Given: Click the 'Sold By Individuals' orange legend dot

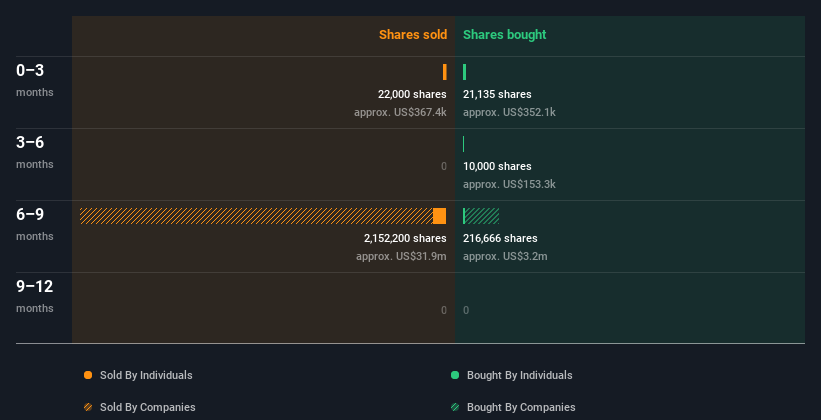Looking at the screenshot, I should pyautogui.click(x=88, y=375).
